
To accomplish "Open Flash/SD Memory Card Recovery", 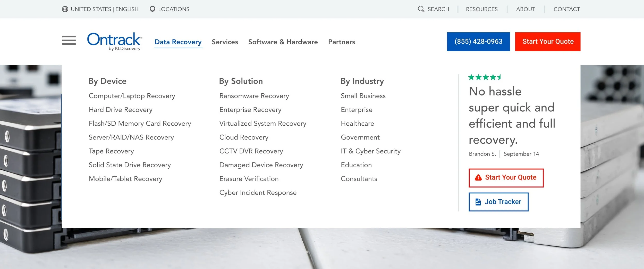I will pyautogui.click(x=140, y=124).
